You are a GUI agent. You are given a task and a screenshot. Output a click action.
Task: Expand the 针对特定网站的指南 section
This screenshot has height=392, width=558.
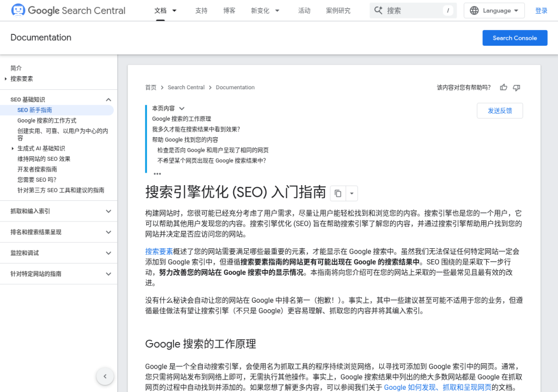pos(108,274)
